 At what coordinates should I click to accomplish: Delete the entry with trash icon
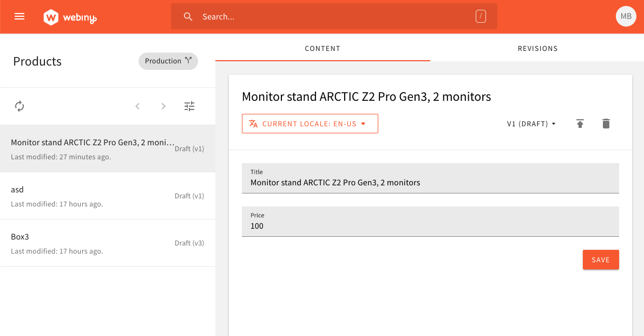click(x=606, y=124)
